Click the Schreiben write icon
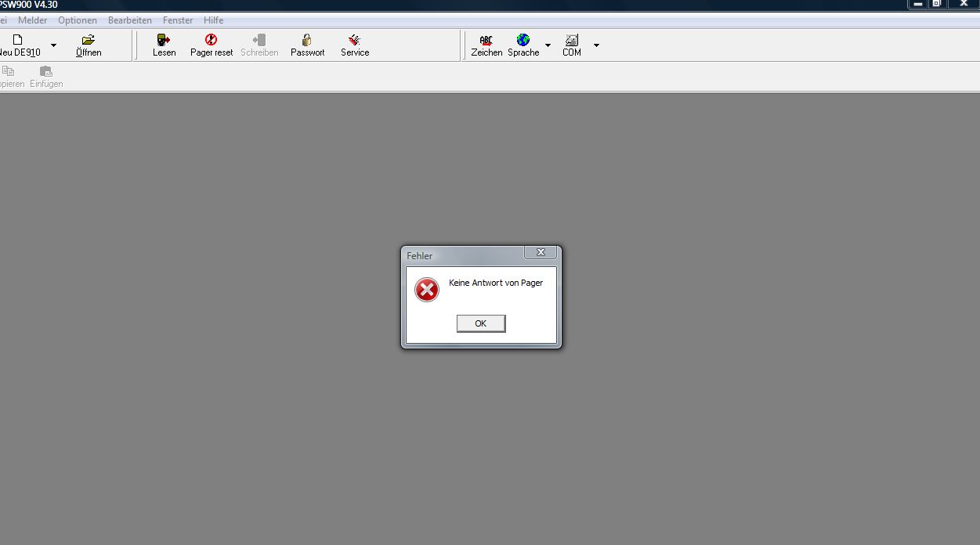The width and height of the screenshot is (980, 545). (x=259, y=40)
